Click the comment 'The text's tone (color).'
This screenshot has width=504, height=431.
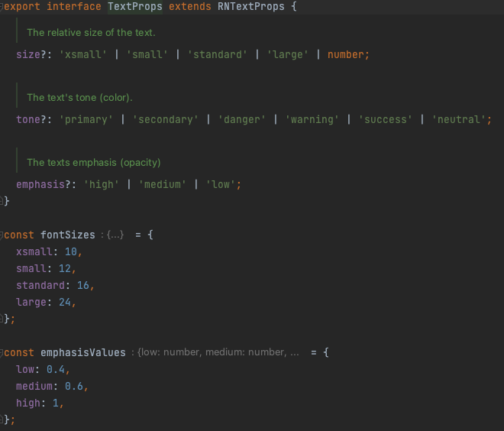79,98
